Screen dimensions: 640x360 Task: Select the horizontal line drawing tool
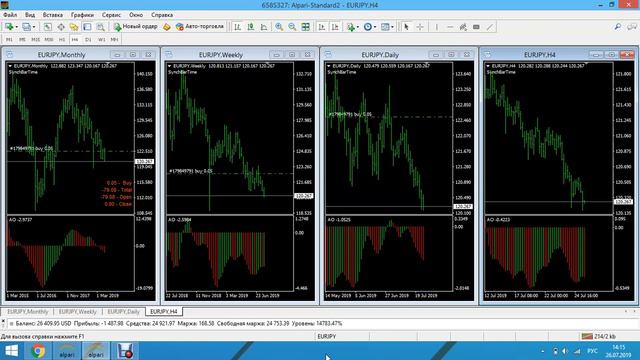coord(450,27)
